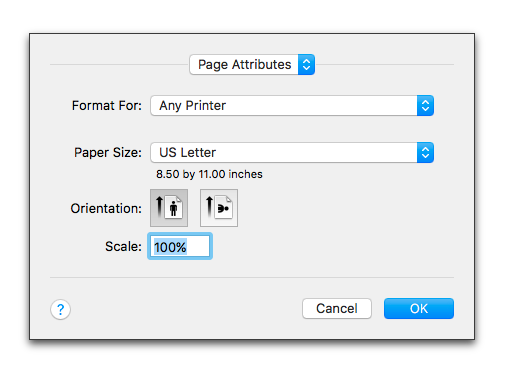Select landscape page orientation

219,208
